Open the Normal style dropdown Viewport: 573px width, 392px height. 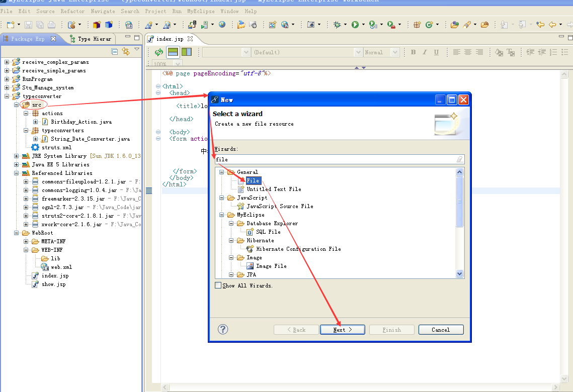395,52
